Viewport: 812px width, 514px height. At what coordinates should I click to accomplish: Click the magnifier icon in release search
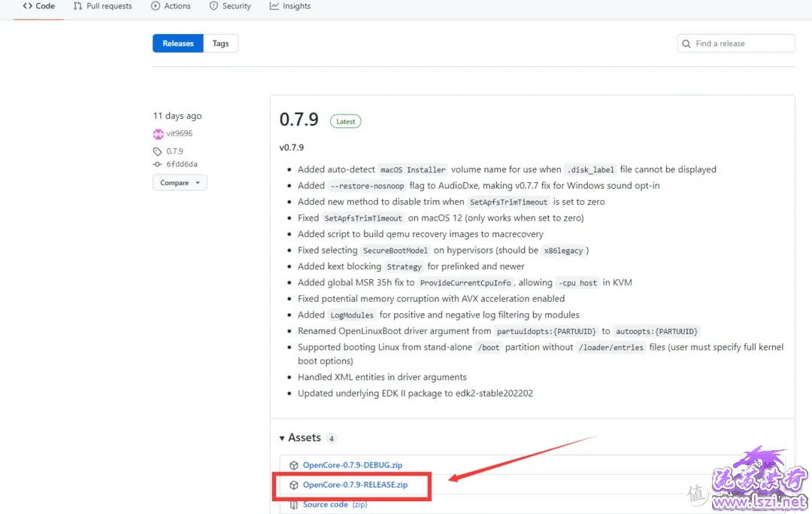click(686, 44)
